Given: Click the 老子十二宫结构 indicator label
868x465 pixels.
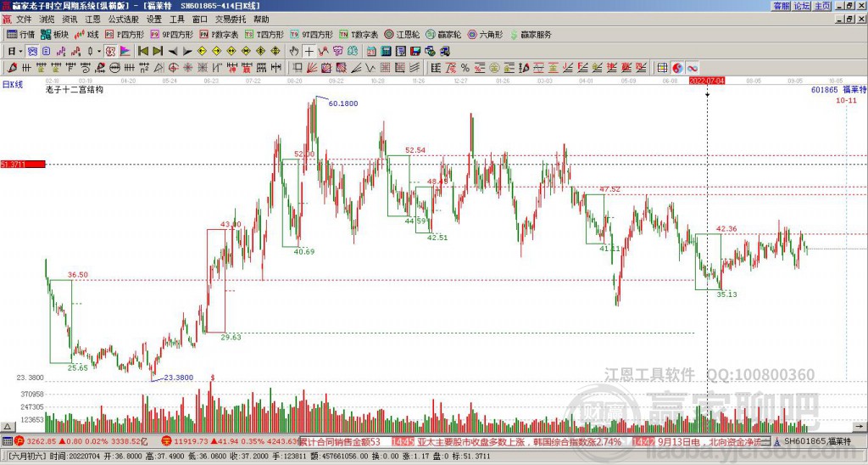Looking at the screenshot, I should coord(75,90).
